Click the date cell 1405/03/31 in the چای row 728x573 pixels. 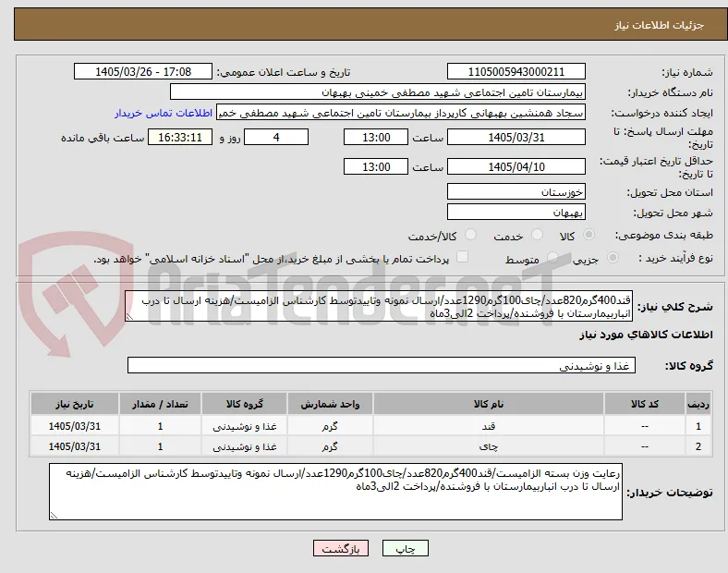[x=74, y=446]
